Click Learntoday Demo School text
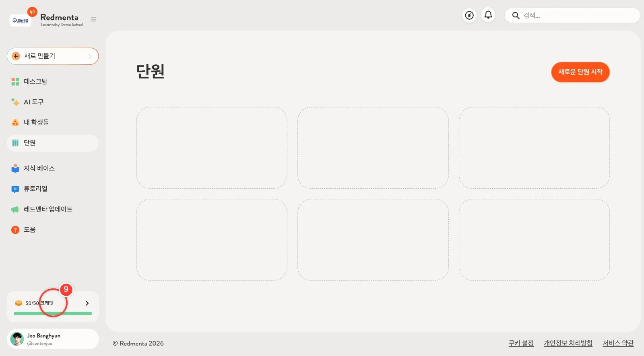Viewport: 644px width, 356px height. tap(62, 25)
